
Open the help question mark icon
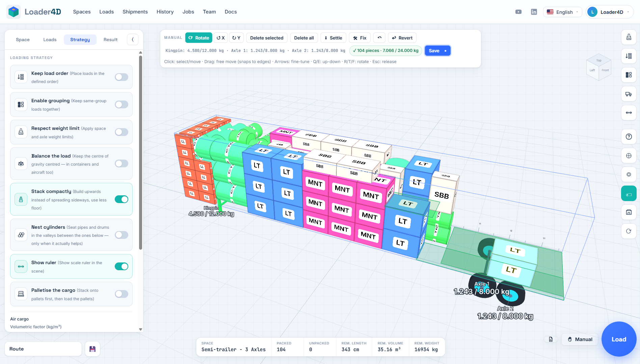click(x=629, y=137)
